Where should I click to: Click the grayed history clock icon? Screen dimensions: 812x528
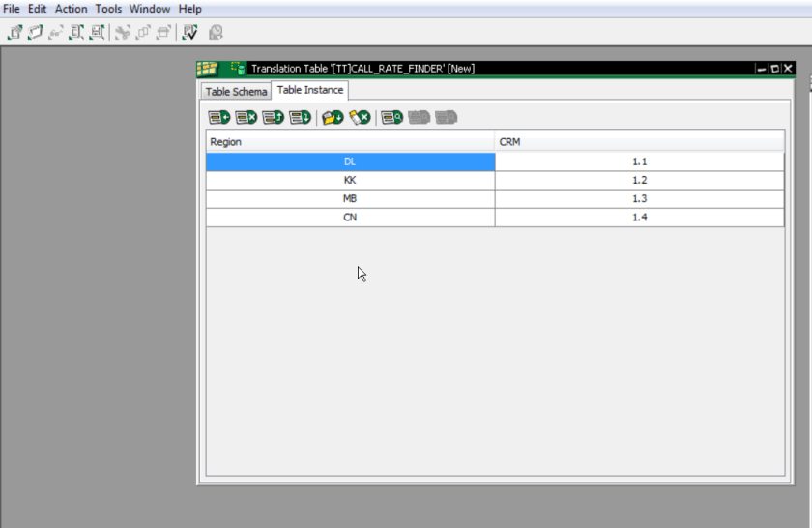(x=216, y=33)
